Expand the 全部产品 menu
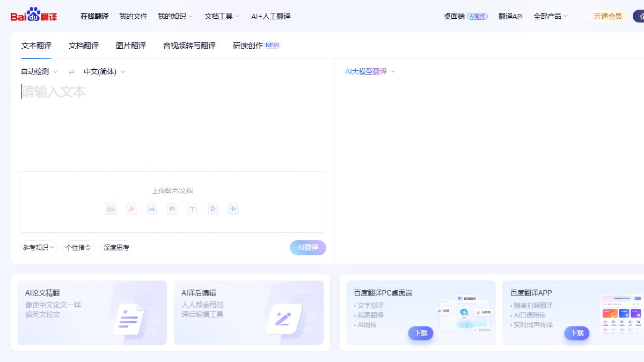The height and width of the screenshot is (362, 644). [551, 16]
